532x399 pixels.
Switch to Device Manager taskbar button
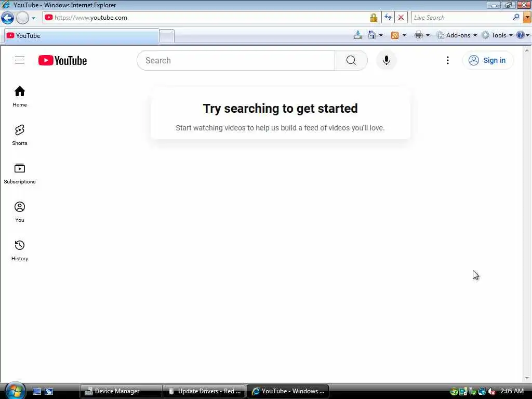point(121,391)
